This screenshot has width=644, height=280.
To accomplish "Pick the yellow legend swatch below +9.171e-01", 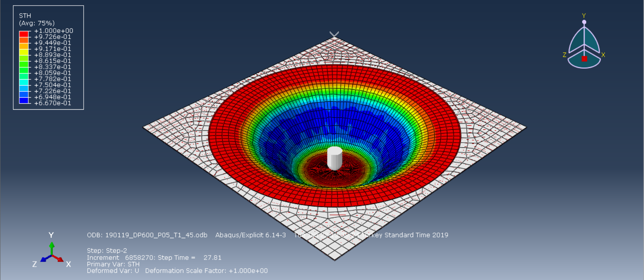I will (24, 52).
